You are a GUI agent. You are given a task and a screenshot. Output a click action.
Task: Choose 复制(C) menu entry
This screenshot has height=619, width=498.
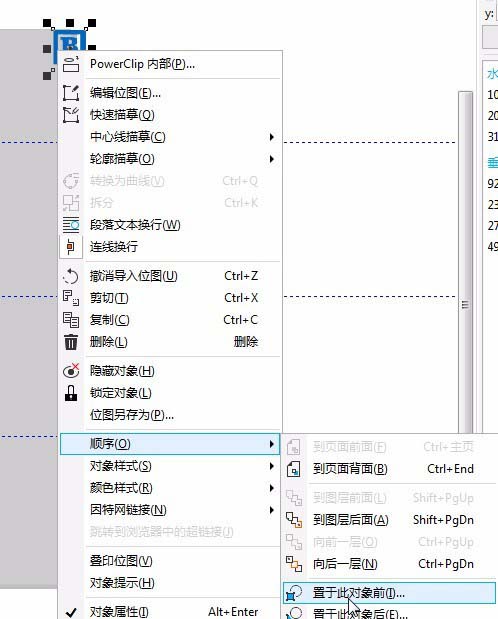click(170, 320)
